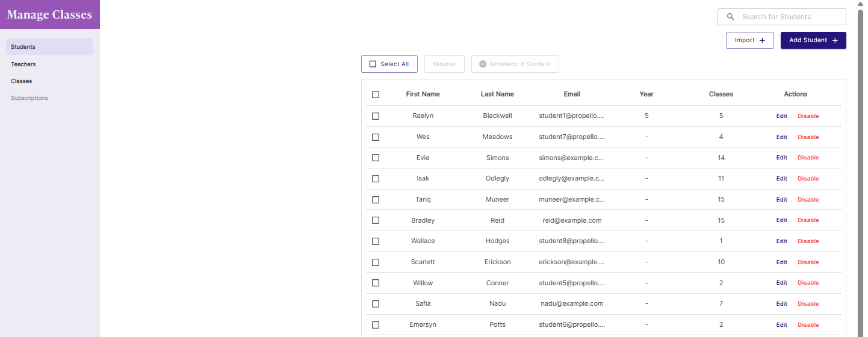The height and width of the screenshot is (337, 868).
Task: Sort by the Last Name column header
Action: (x=497, y=94)
